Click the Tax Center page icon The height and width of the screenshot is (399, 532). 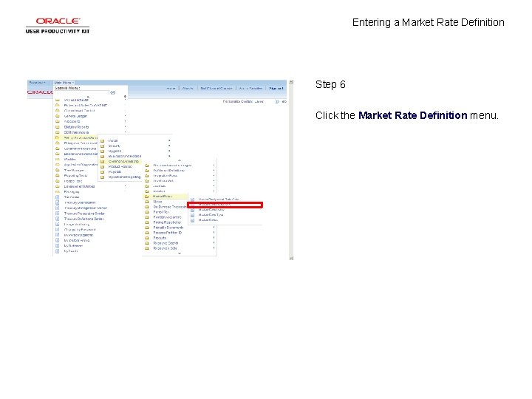tap(58, 197)
